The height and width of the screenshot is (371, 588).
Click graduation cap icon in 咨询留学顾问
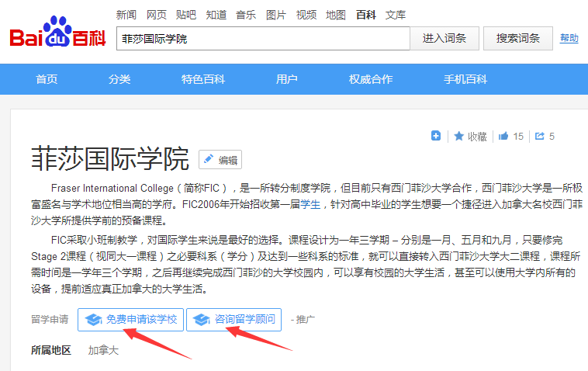[x=202, y=320]
